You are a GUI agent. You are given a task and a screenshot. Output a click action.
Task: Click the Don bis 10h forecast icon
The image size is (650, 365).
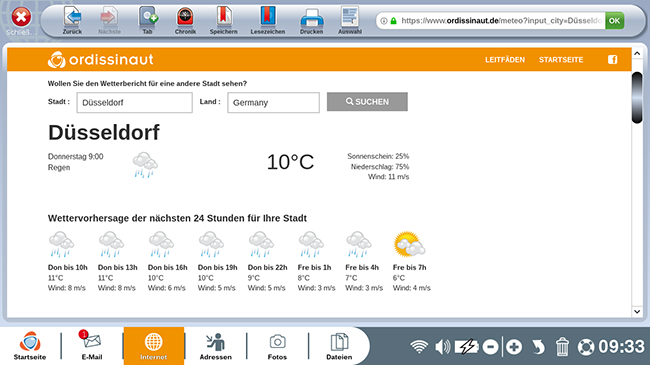click(x=61, y=244)
